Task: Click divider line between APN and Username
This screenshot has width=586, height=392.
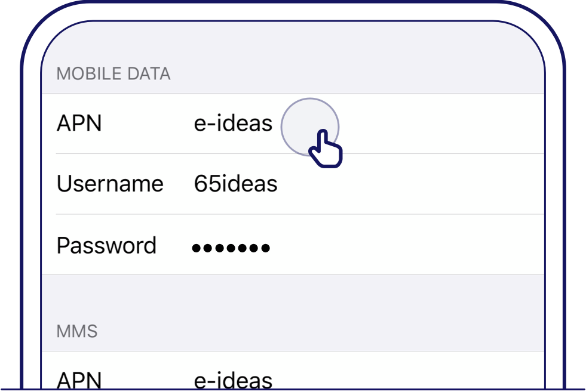Action: [299, 153]
